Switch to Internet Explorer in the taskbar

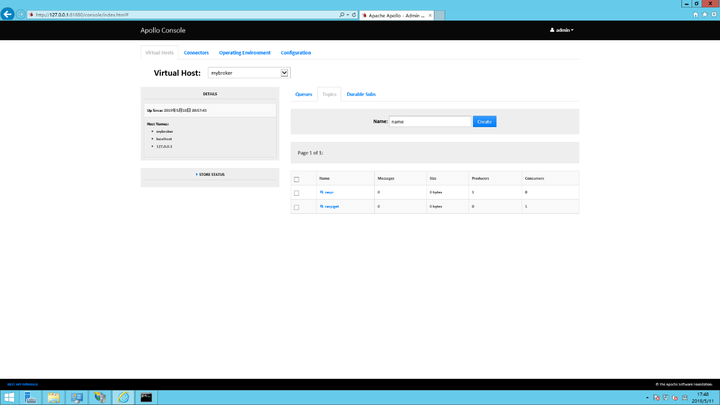(124, 397)
